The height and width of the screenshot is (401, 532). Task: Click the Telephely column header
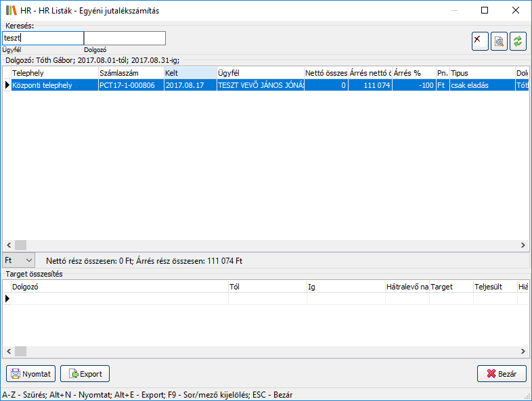53,72
